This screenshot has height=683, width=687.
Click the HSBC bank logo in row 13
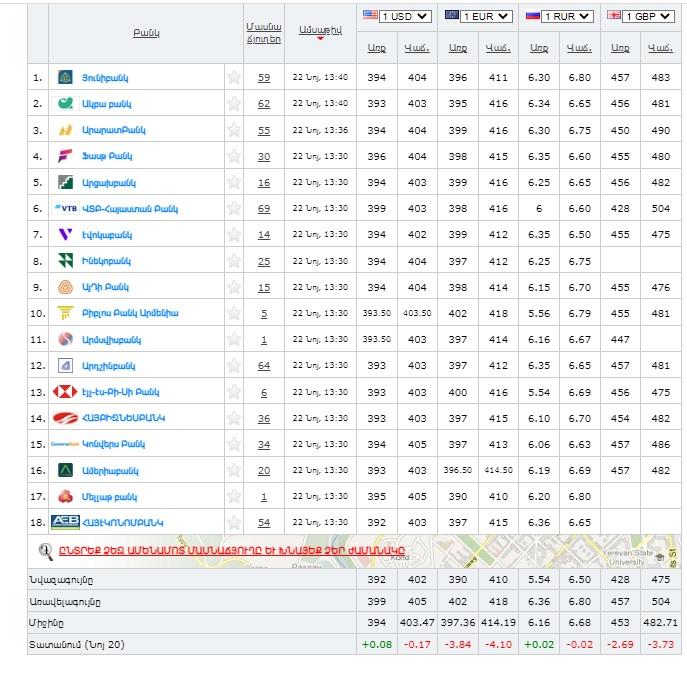point(65,392)
